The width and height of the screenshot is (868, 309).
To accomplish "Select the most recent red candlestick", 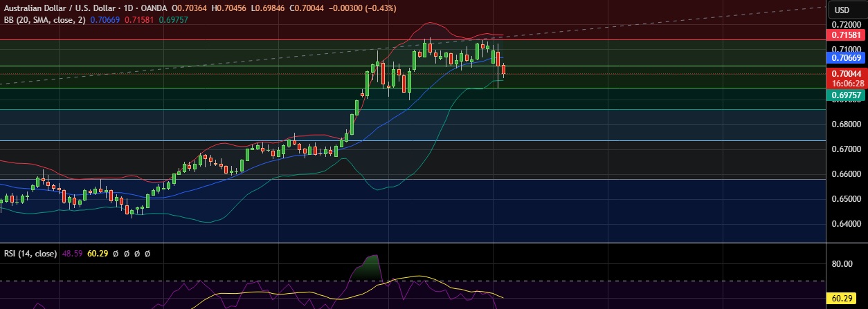I will click(x=504, y=70).
